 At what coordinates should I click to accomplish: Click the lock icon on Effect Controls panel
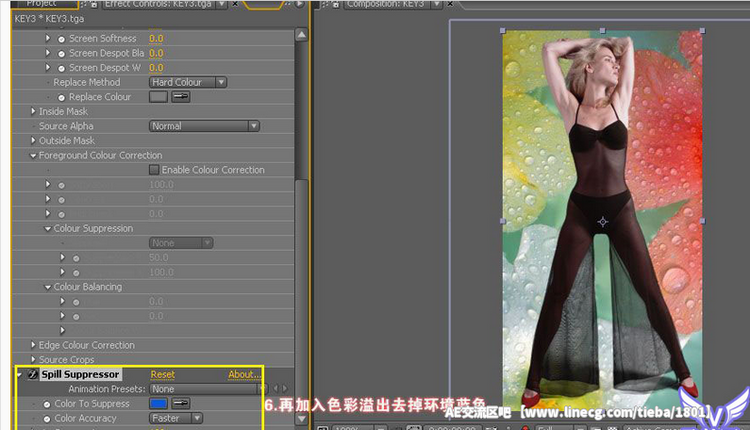94,4
